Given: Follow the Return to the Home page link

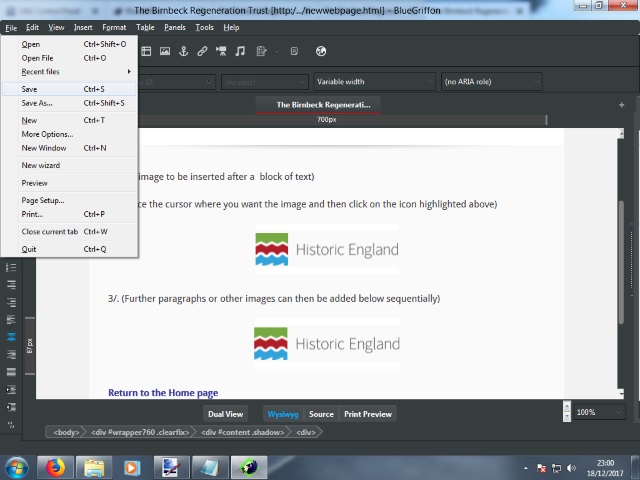Looking at the screenshot, I should 163,393.
